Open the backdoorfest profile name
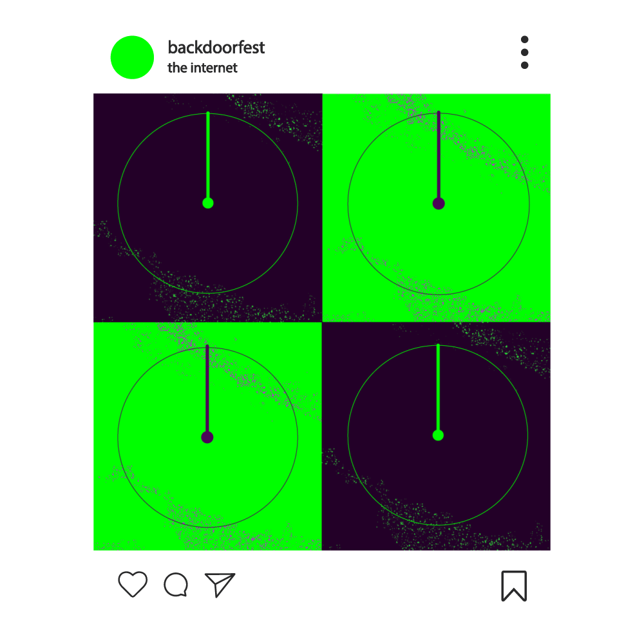644x644 pixels. coord(216,47)
